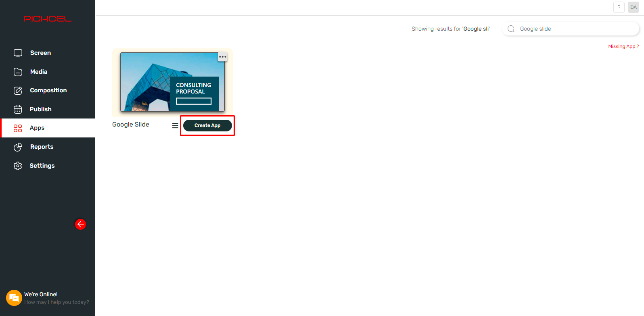
Task: Click the Showing results for text
Action: click(450, 29)
